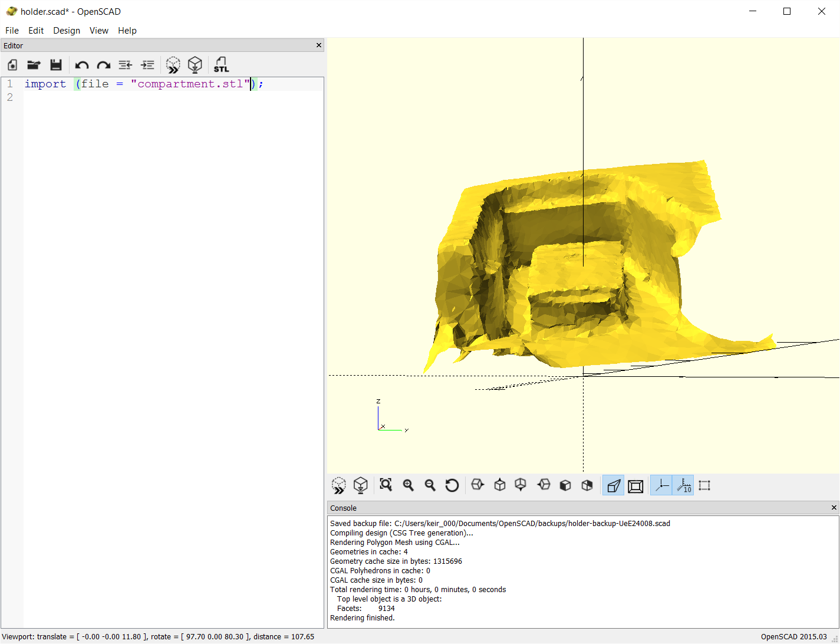This screenshot has height=644, width=840.
Task: Preview the design from editor toolbar
Action: click(x=173, y=65)
